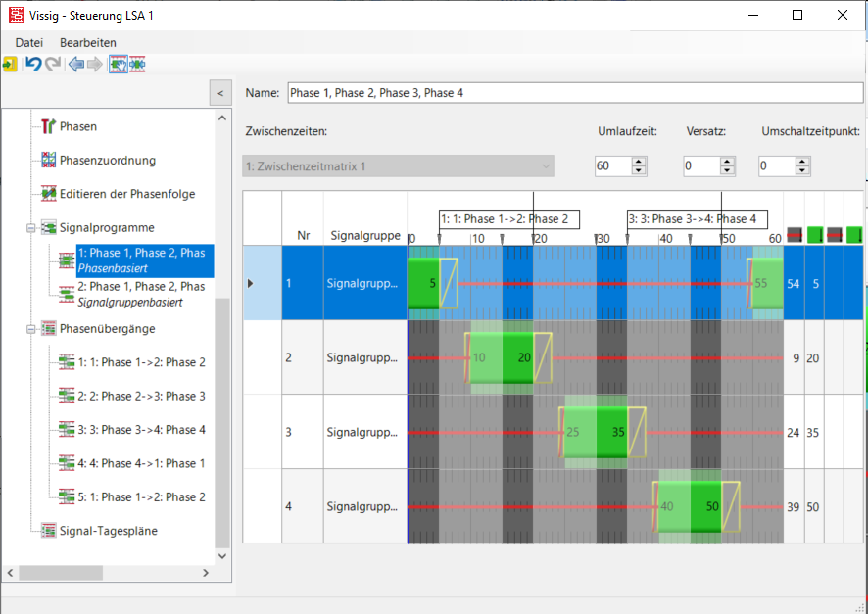Select the compress/stretch arrows toolbar icon

(137, 65)
